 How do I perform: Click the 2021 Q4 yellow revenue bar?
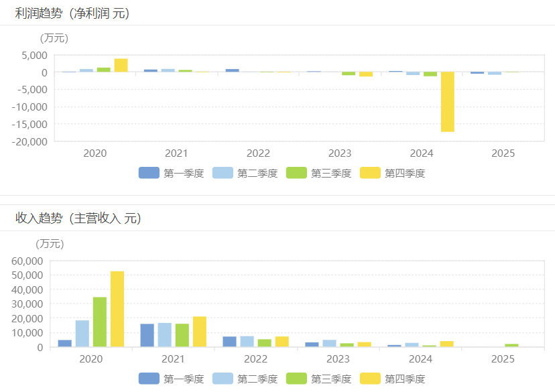click(200, 332)
